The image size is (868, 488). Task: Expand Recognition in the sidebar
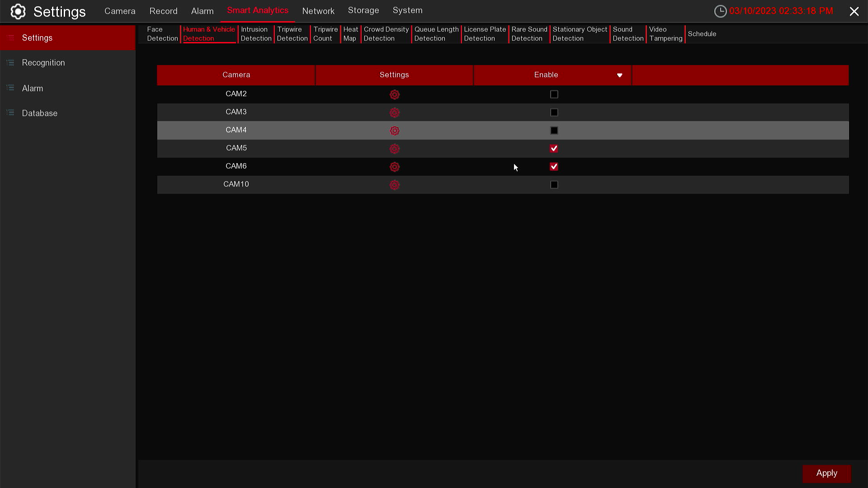pos(43,63)
